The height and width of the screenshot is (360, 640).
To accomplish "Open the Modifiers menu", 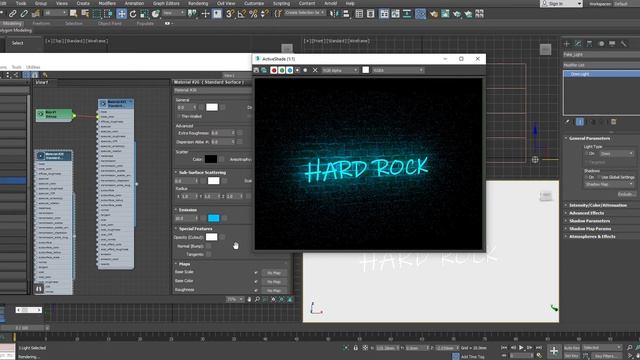I will [x=107, y=3].
